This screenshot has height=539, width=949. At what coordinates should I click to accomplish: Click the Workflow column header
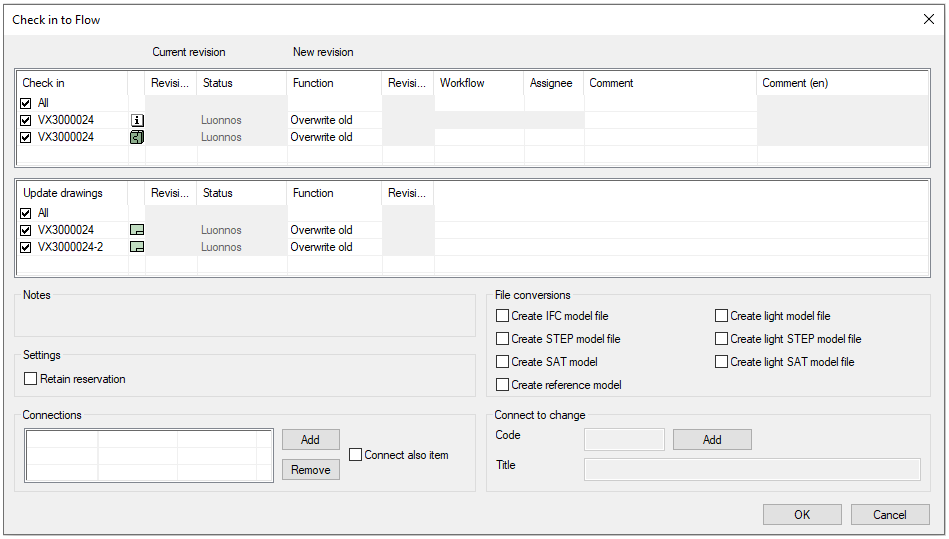(478, 83)
